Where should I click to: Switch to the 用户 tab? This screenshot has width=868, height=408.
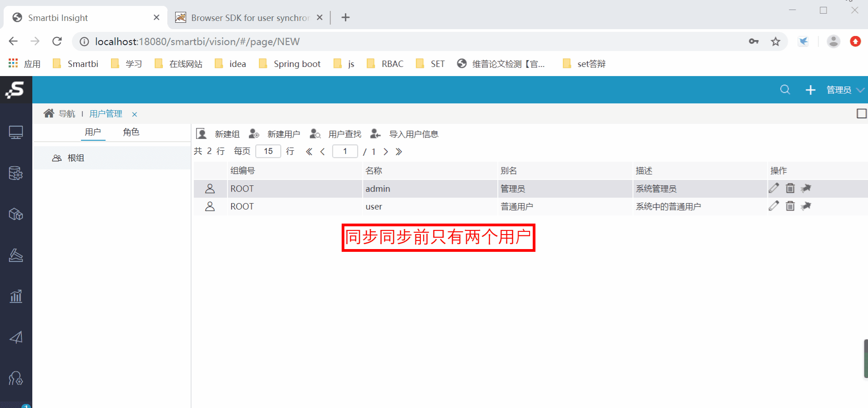pos(93,132)
